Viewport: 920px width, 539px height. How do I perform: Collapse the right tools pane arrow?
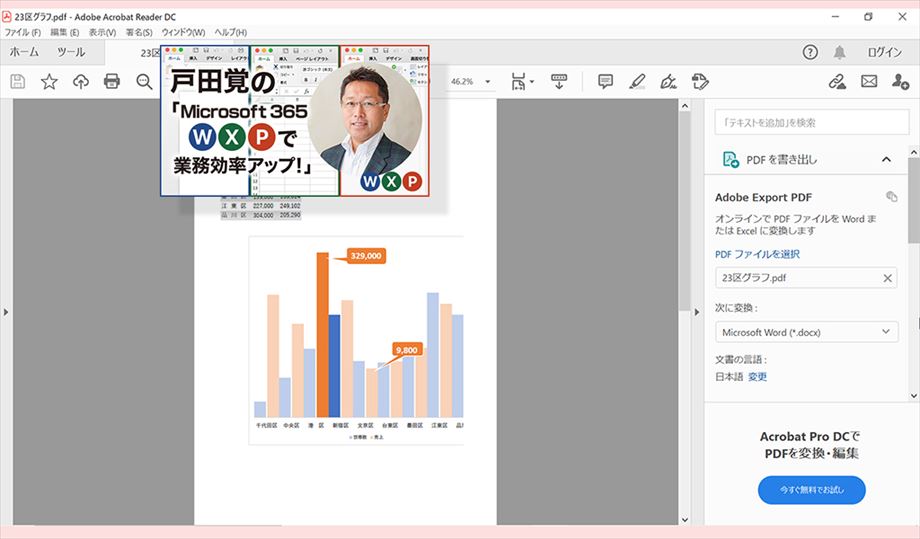(x=696, y=312)
